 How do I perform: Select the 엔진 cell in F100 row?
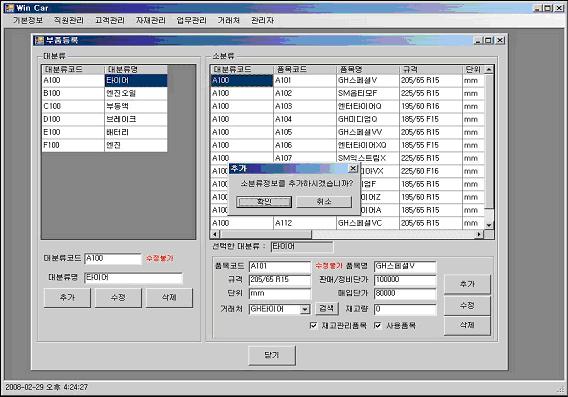tap(136, 146)
